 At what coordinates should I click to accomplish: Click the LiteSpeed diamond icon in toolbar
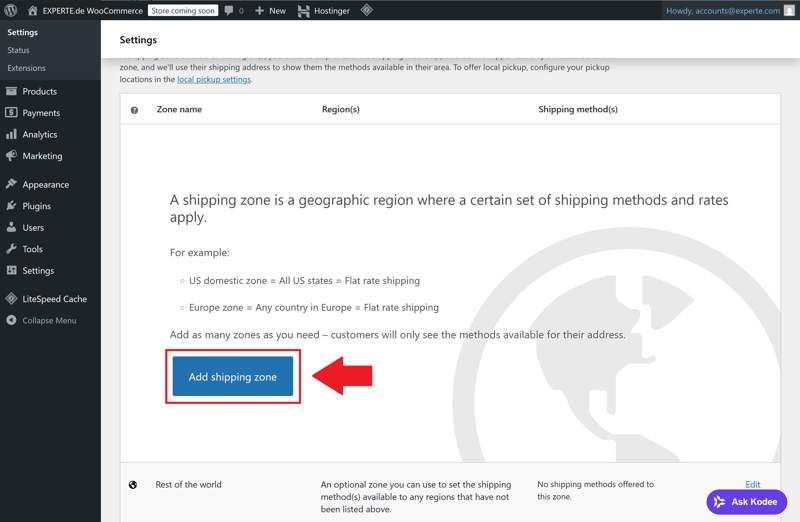pos(367,10)
